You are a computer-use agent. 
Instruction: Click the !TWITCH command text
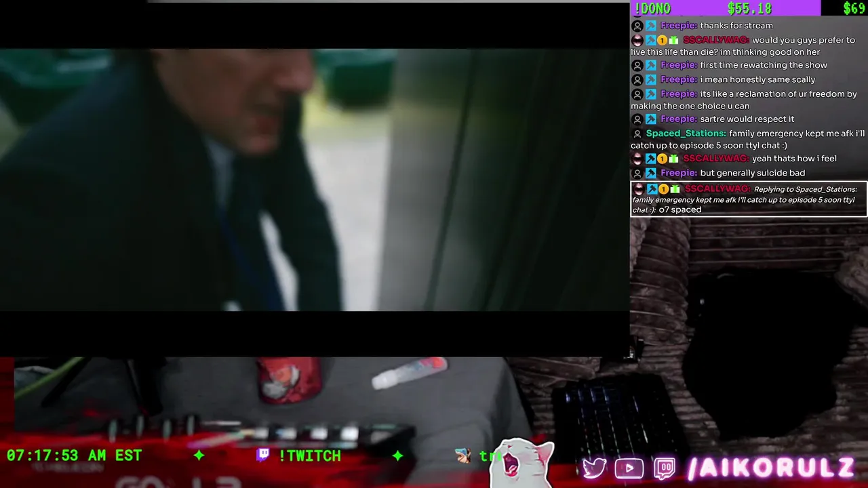(309, 455)
